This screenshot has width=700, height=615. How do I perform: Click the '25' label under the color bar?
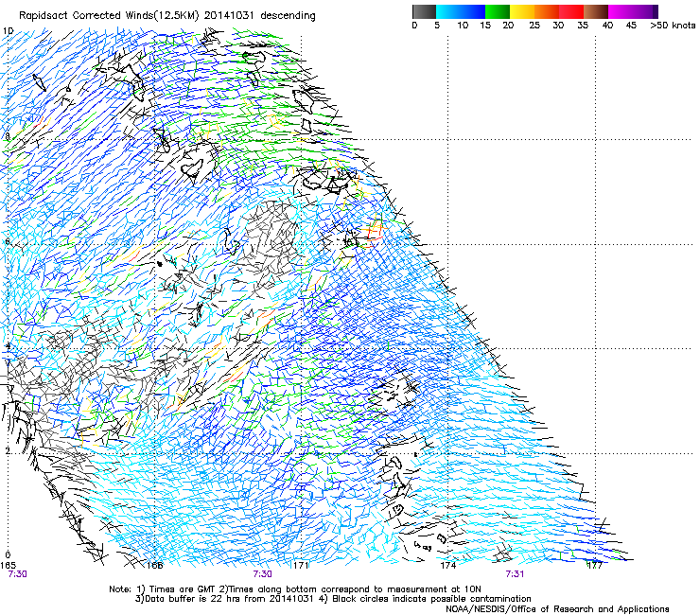click(534, 26)
